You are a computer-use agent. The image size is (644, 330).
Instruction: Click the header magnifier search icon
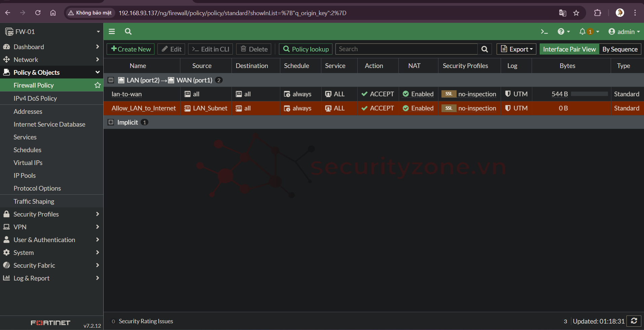128,32
